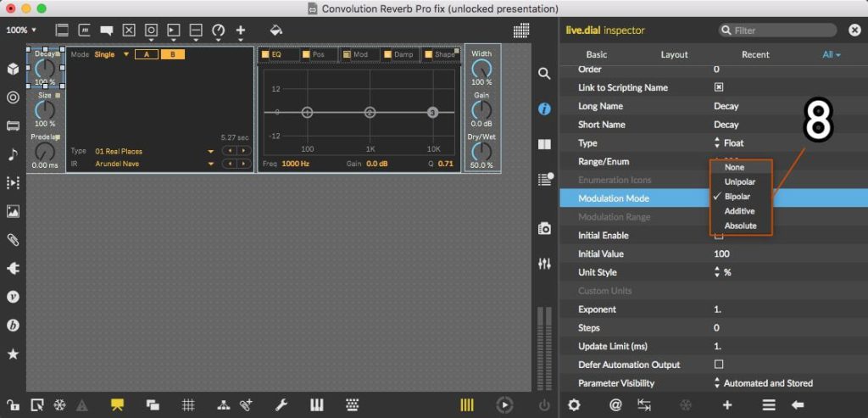The image size is (868, 418).
Task: Open the Vizzie modules browser
Action: 13,297
